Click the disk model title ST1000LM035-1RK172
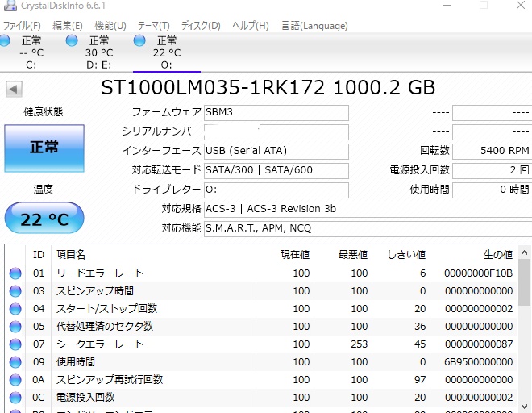532x413 pixels. [213, 88]
